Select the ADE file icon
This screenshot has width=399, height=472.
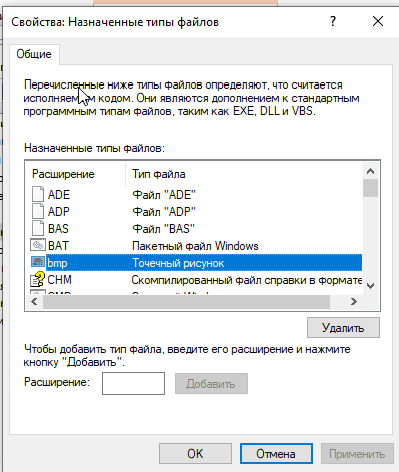point(38,194)
